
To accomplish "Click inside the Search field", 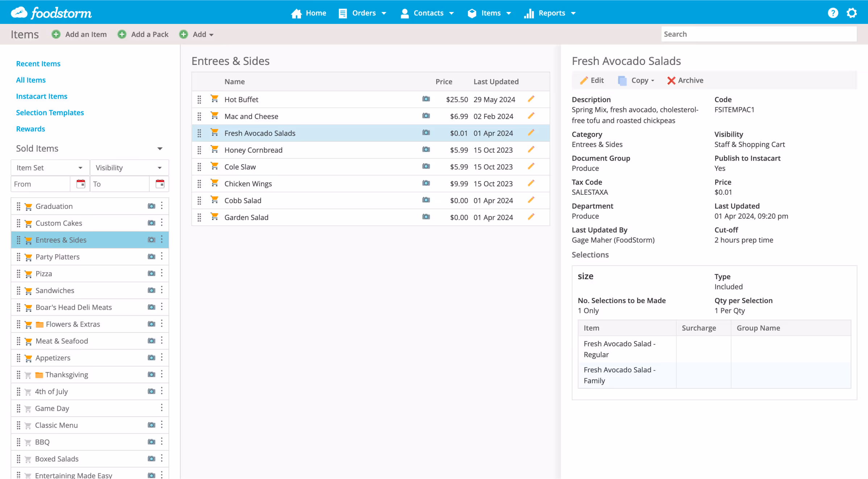I will [x=759, y=34].
